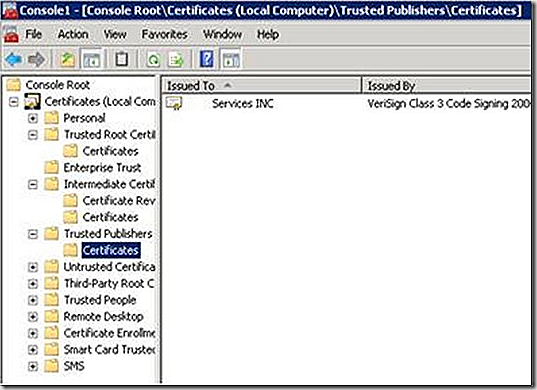Click the blue Help toolbar icon
The image size is (537, 390).
point(207,59)
